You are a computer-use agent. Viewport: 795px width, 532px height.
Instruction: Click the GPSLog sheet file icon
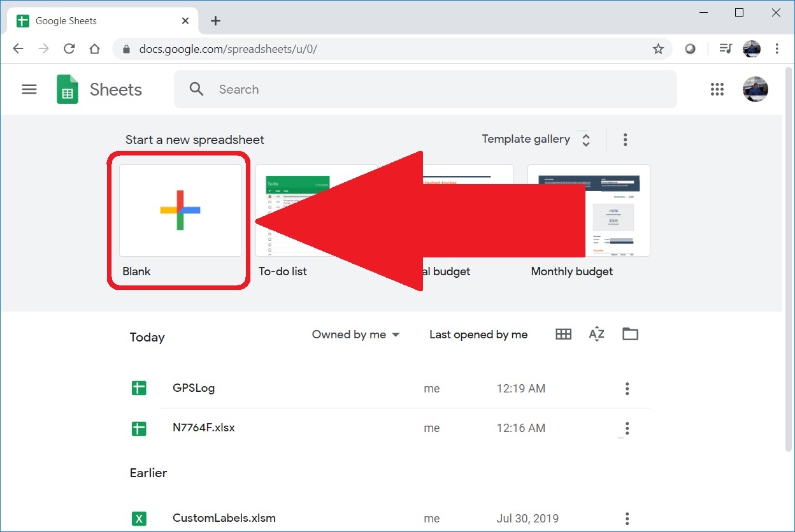[139, 388]
